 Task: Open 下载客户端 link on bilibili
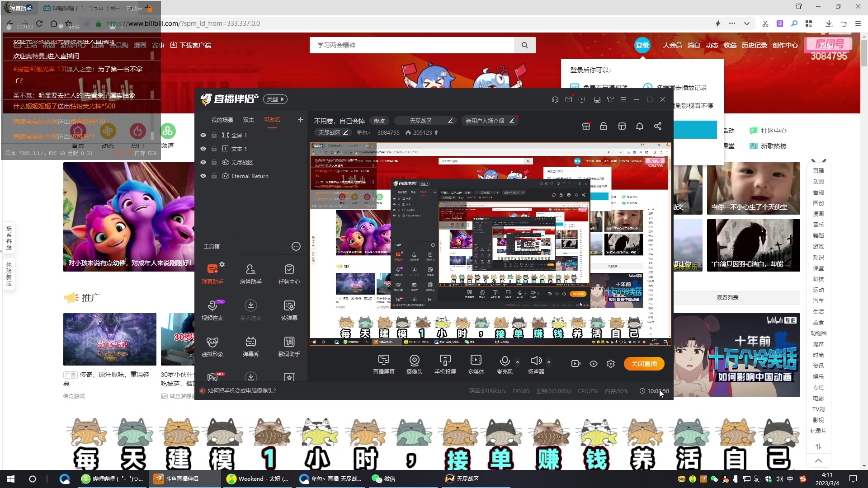point(190,45)
